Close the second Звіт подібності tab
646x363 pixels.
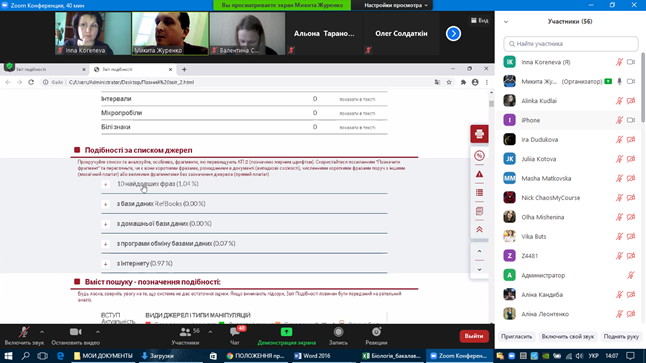pos(170,69)
